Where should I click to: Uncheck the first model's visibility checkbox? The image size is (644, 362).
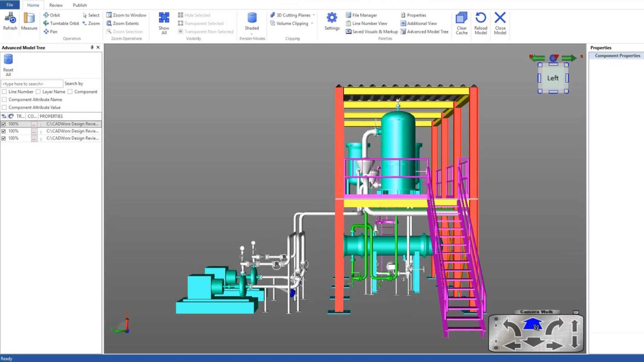(x=4, y=124)
